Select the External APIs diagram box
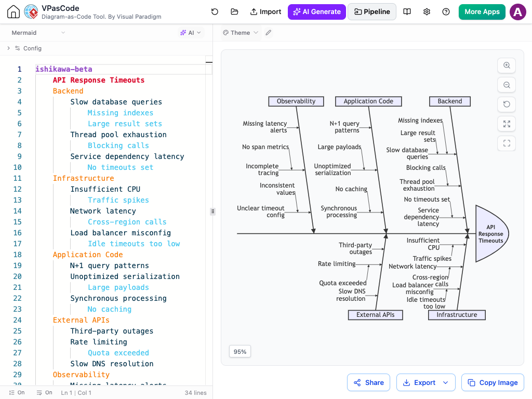 pyautogui.click(x=375, y=315)
